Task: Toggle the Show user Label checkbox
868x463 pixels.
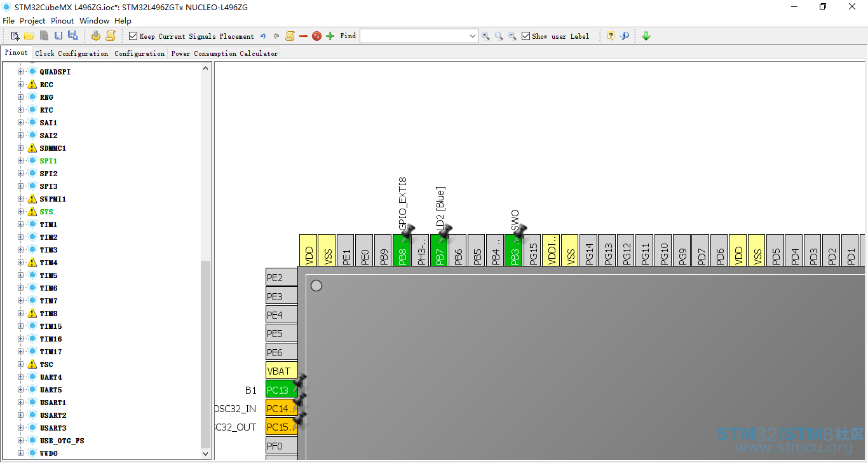Action: [x=526, y=36]
